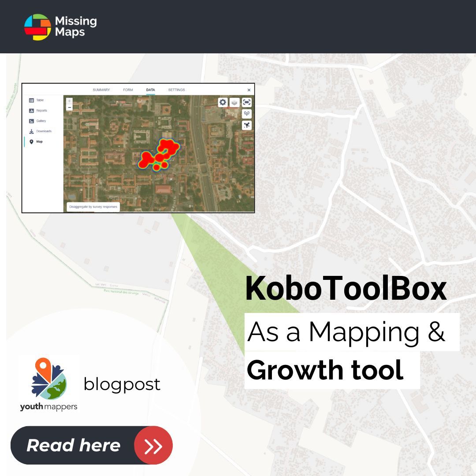Close the KoboToolBox data panel
The width and height of the screenshot is (476, 476).
point(249,90)
